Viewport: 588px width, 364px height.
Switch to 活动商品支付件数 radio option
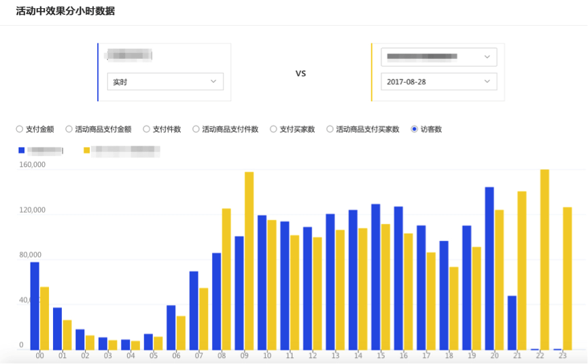point(196,129)
